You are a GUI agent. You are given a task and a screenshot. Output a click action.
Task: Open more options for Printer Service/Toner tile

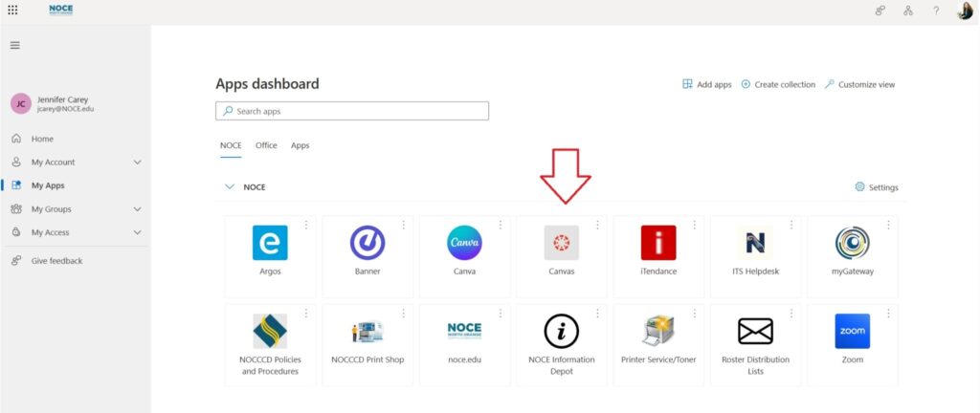(x=695, y=314)
